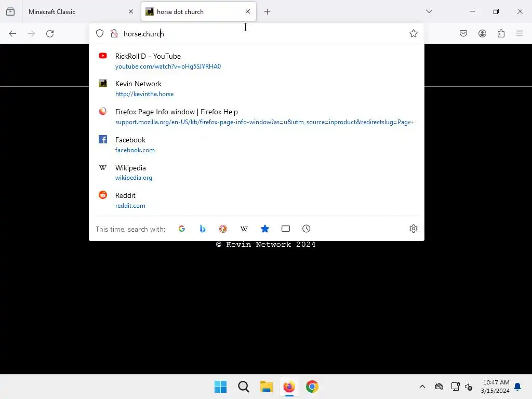Screen dimensions: 532x399
Task: Select the Wikipedia suggestion row
Action: [257, 172]
